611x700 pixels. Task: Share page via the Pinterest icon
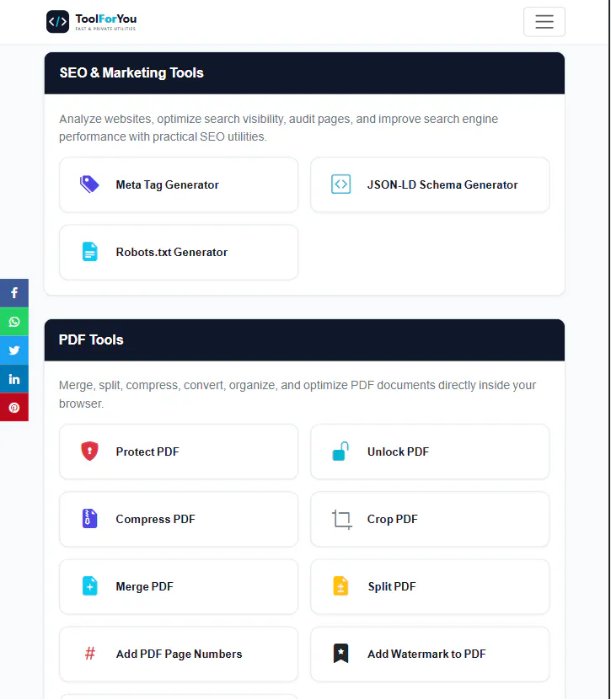coord(14,407)
